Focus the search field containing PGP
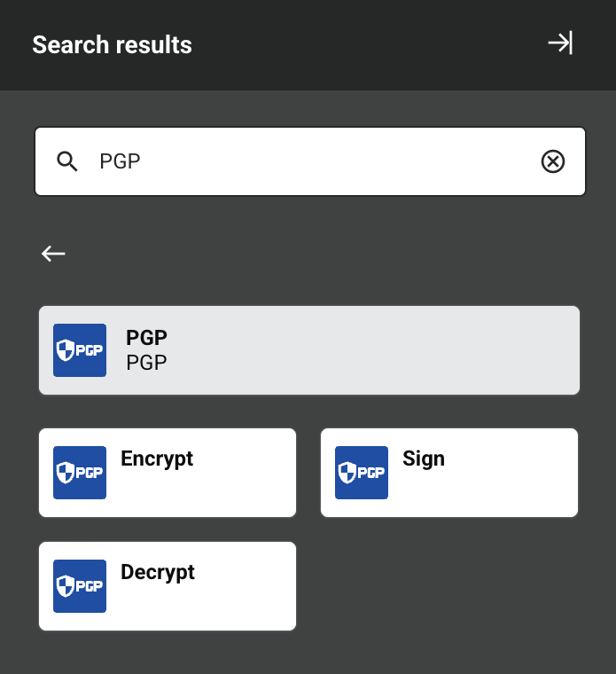 [310, 161]
